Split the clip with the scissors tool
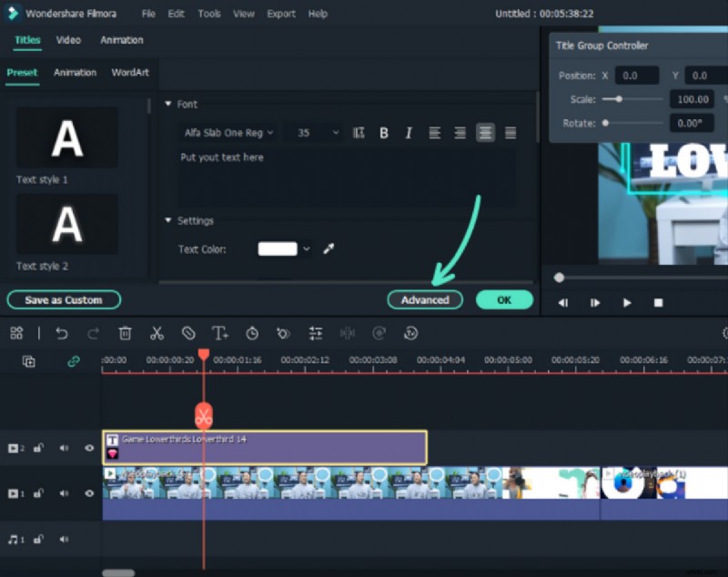This screenshot has width=728, height=577. (157, 333)
